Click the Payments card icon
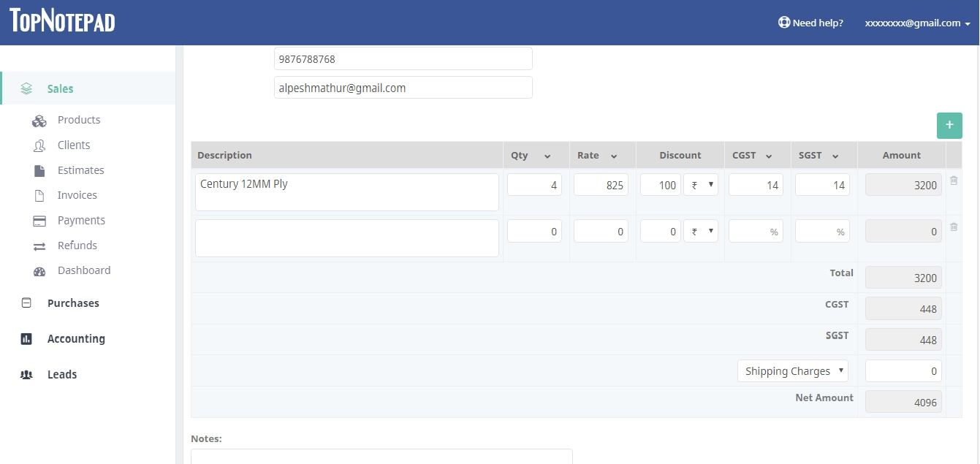 point(39,221)
